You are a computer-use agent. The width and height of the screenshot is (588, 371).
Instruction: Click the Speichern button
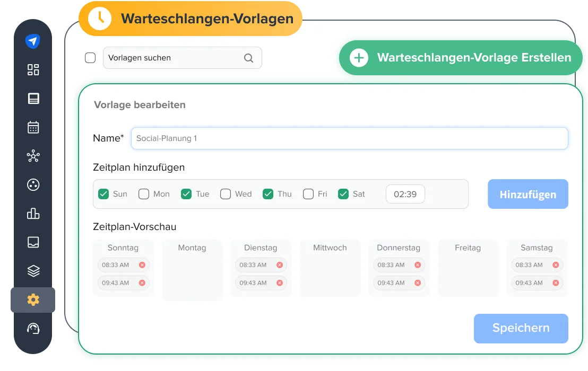(x=521, y=328)
